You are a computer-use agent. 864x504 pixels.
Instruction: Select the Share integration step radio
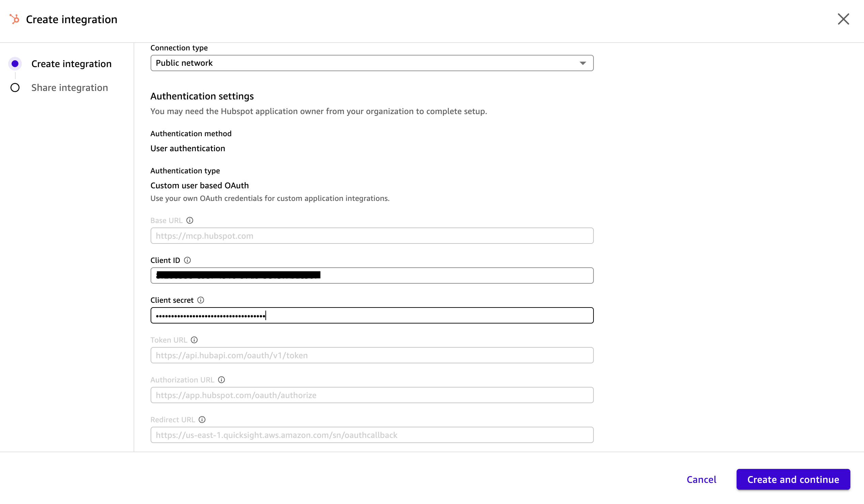15,88
